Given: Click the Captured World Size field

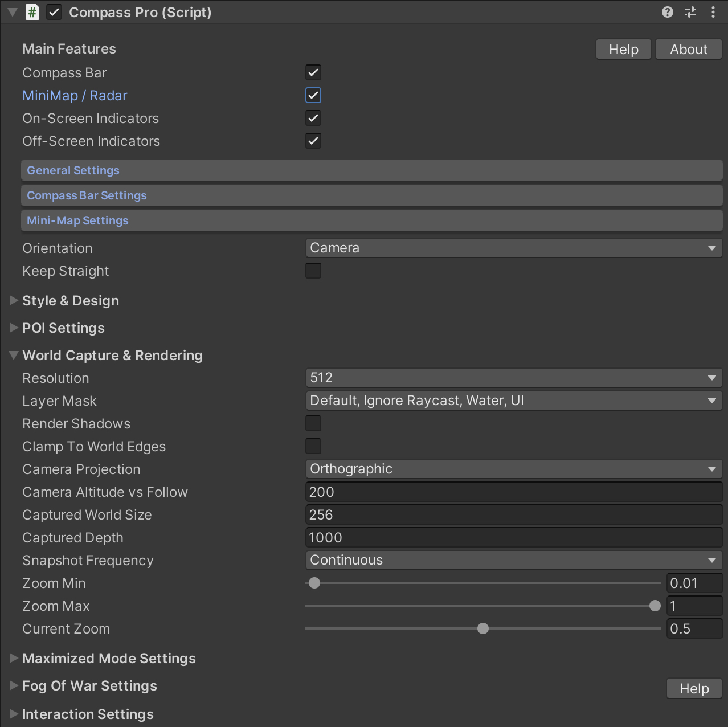Looking at the screenshot, I should [514, 514].
